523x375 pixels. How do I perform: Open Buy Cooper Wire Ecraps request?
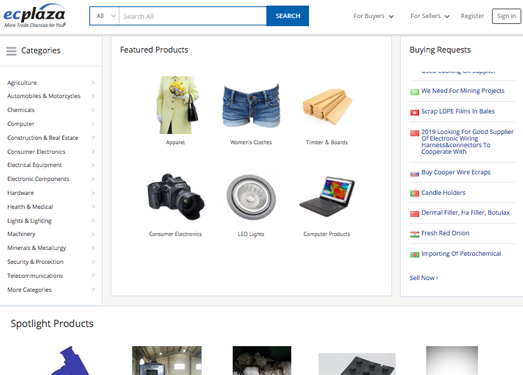(x=456, y=172)
